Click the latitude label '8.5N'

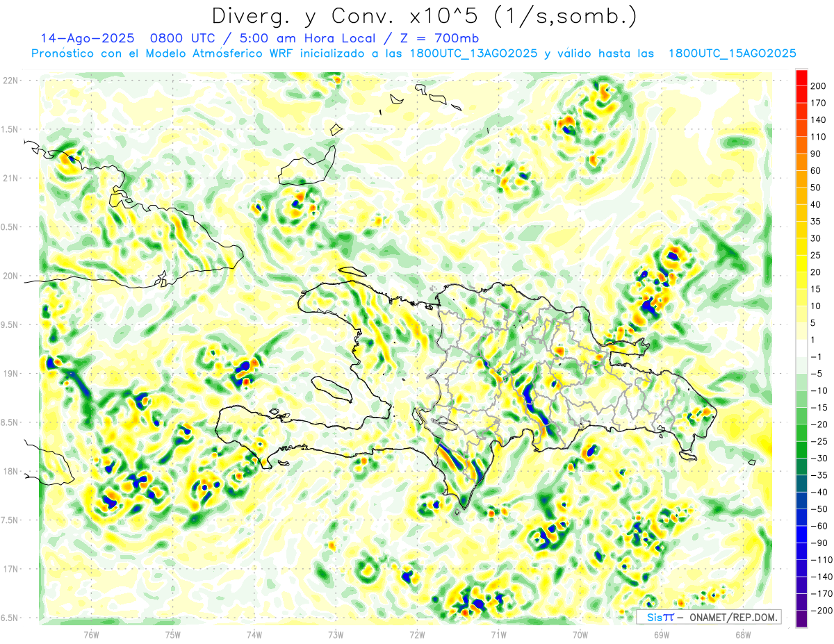(x=10, y=422)
